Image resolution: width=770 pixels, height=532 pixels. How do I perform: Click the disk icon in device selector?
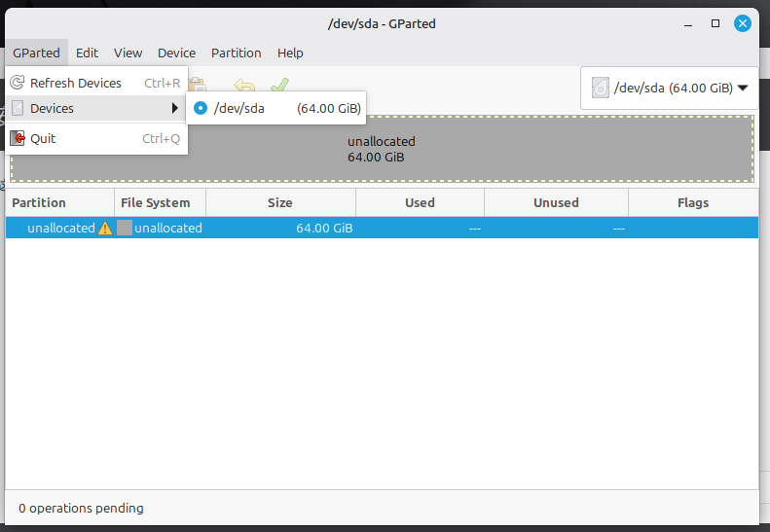(x=600, y=88)
